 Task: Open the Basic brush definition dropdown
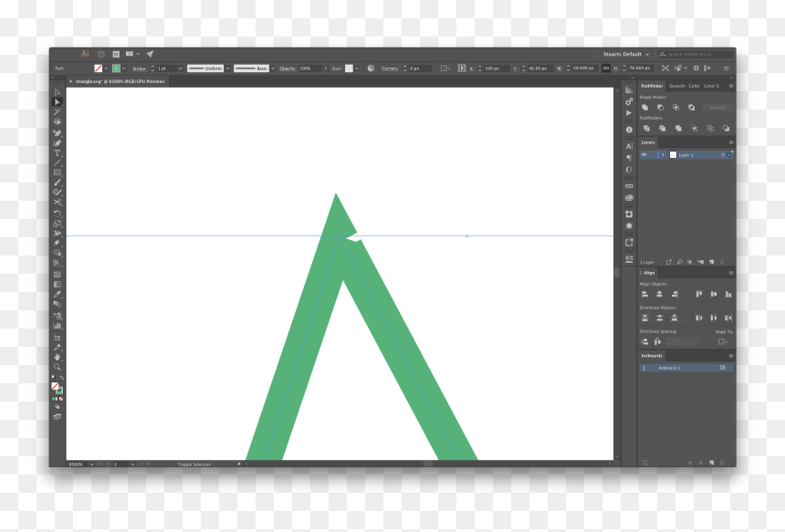tap(273, 68)
